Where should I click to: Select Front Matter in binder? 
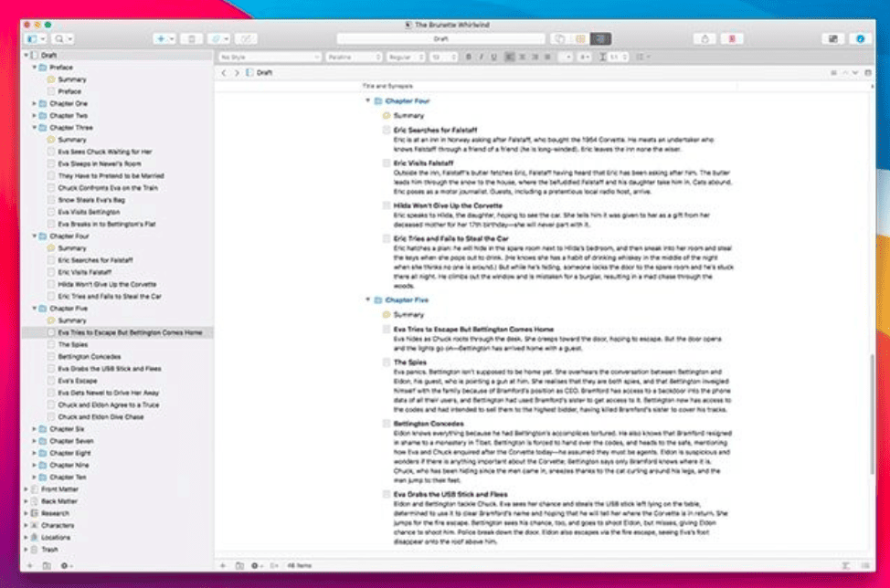click(59, 488)
